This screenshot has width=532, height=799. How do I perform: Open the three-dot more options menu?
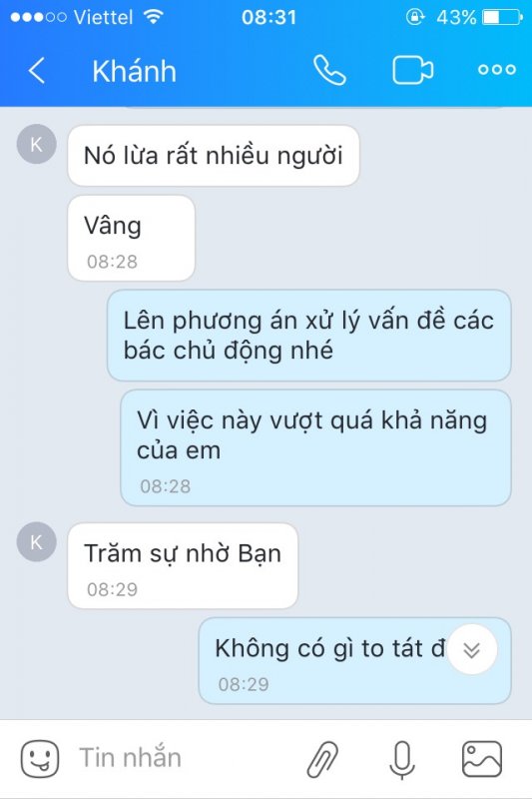point(497,70)
